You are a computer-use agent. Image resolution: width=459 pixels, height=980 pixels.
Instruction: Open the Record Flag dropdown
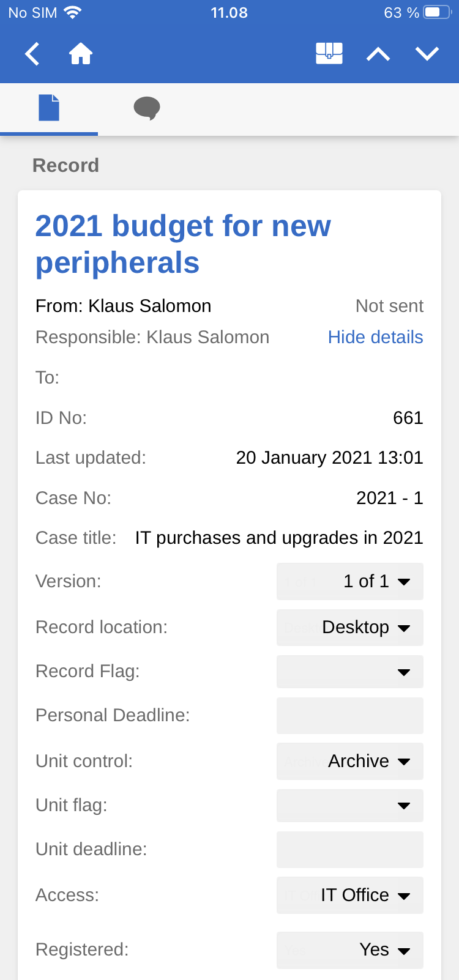(349, 672)
